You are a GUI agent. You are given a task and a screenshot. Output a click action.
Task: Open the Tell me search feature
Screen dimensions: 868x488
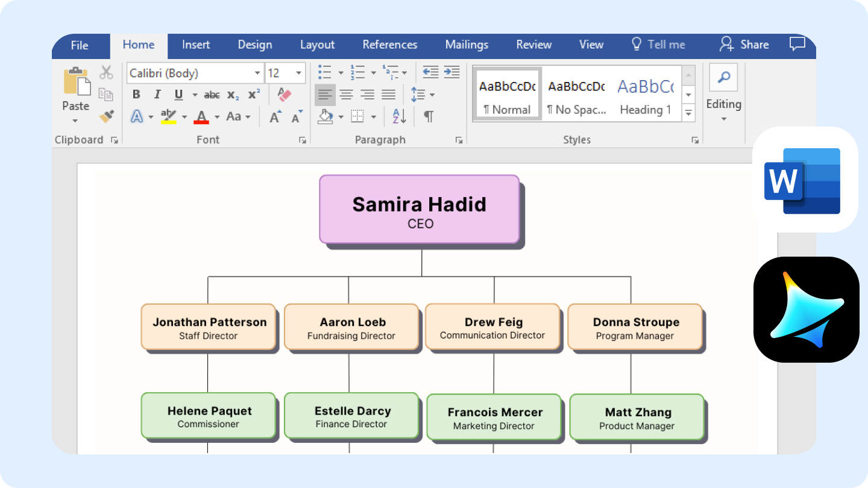point(658,44)
